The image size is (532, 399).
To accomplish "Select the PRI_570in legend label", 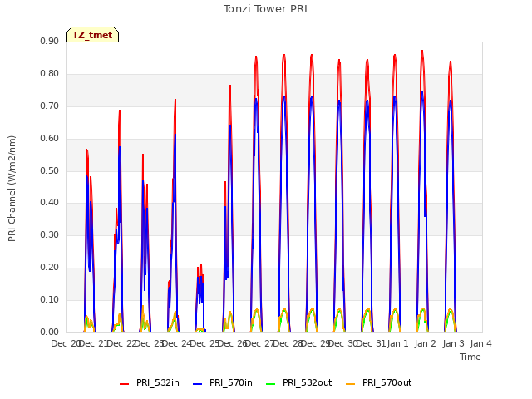I will (x=231, y=382).
